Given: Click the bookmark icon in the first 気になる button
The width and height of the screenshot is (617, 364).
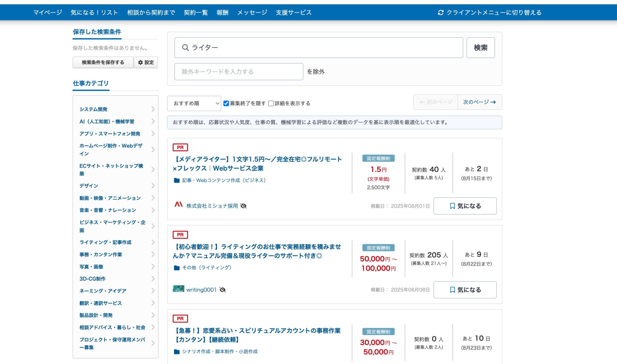Looking at the screenshot, I should pyautogui.click(x=452, y=206).
